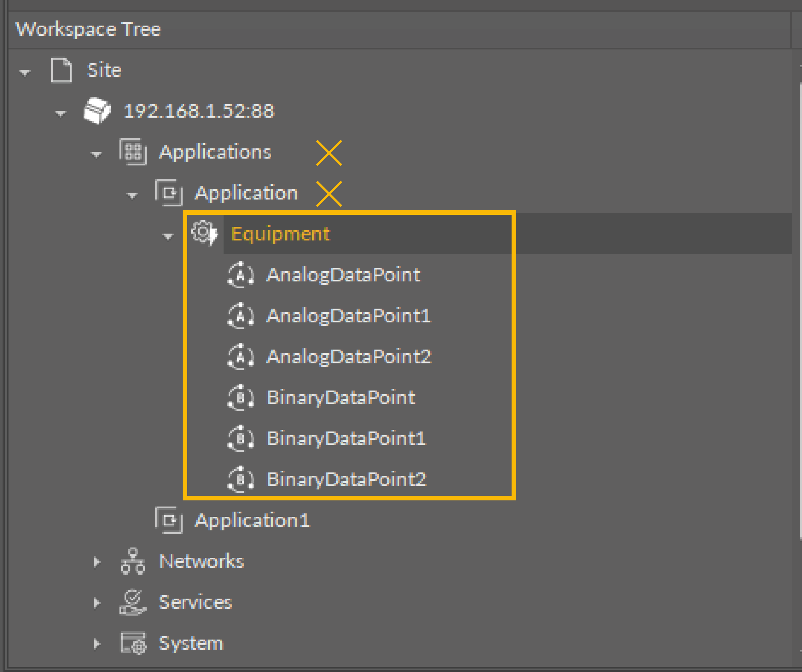Screen dimensions: 802x672
Task: Click the Application1 icon
Action: tap(169, 520)
